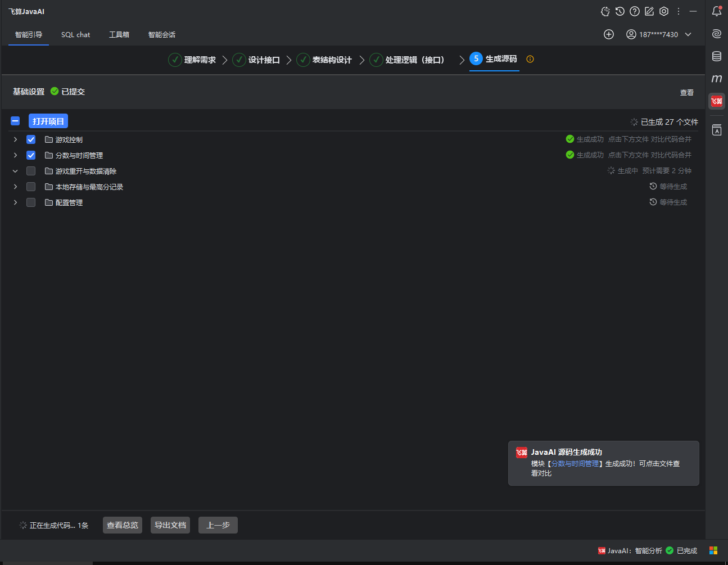This screenshot has height=565, width=728.
Task: Click the waiting clock icon on 本地存储与最高分记录 row
Action: 653,186
